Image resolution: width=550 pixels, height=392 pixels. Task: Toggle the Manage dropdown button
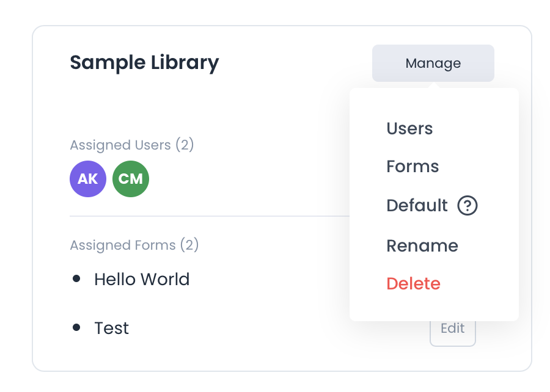[433, 63]
